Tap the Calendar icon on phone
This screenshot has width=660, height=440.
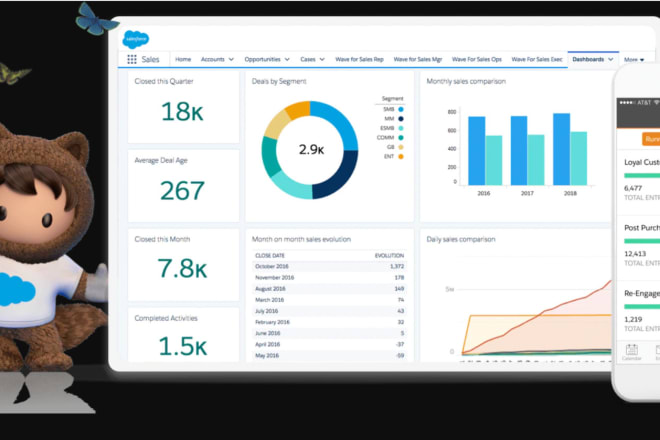pos(631,352)
